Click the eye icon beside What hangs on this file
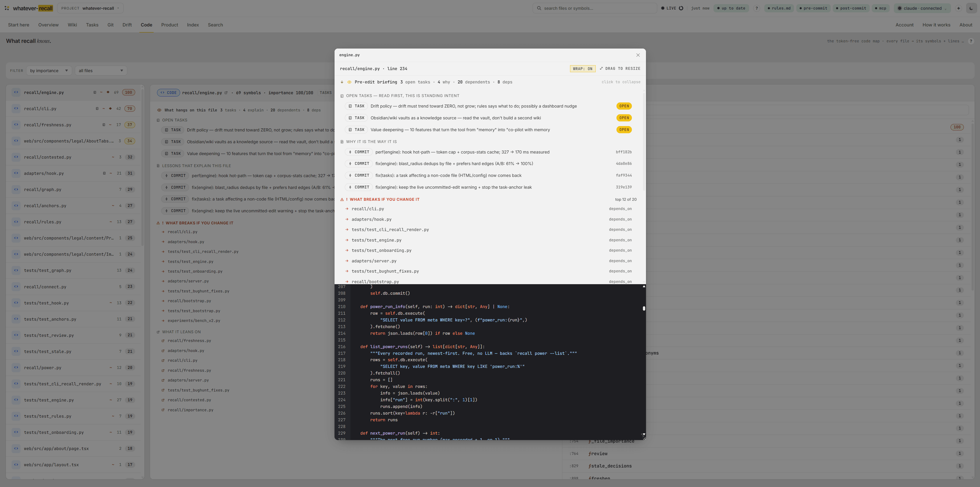 (x=159, y=110)
